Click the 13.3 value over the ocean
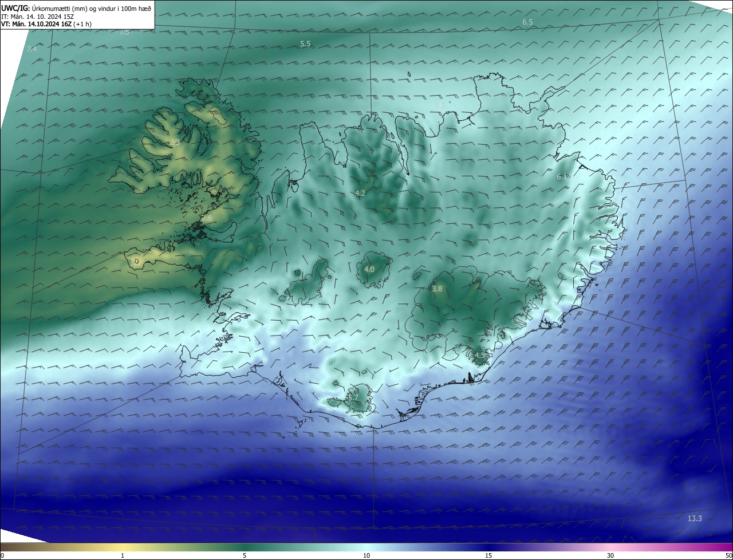Viewport: 733px width, 560px height. pos(695,518)
